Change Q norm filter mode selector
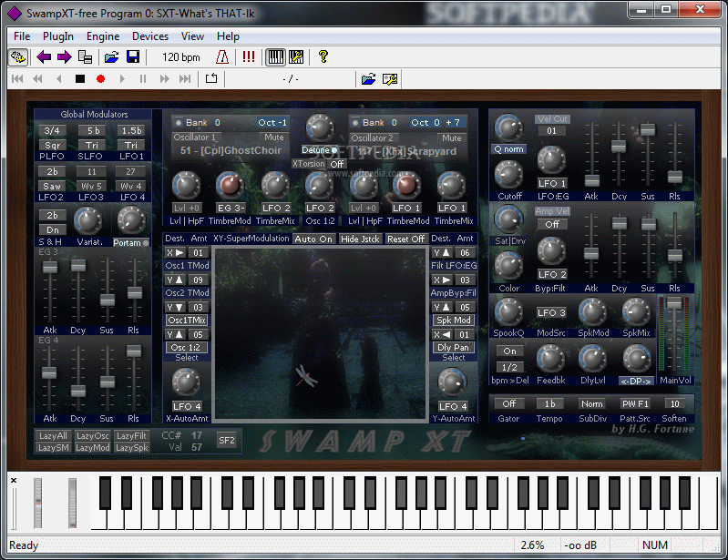The width and height of the screenshot is (728, 560). coord(508,149)
